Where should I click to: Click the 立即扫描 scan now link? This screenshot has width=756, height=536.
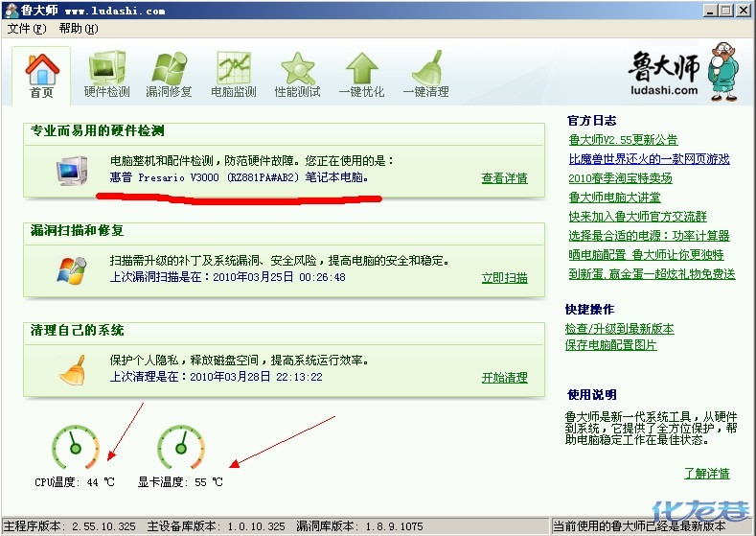pos(504,278)
